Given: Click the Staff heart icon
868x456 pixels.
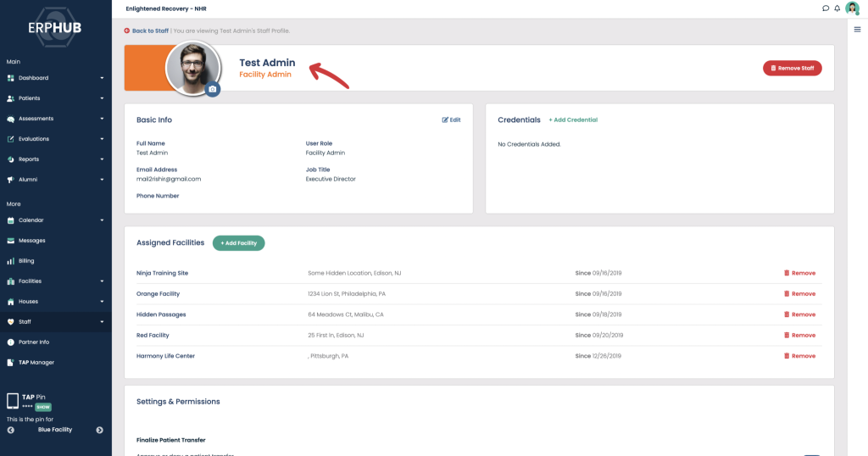Looking at the screenshot, I should pos(10,322).
